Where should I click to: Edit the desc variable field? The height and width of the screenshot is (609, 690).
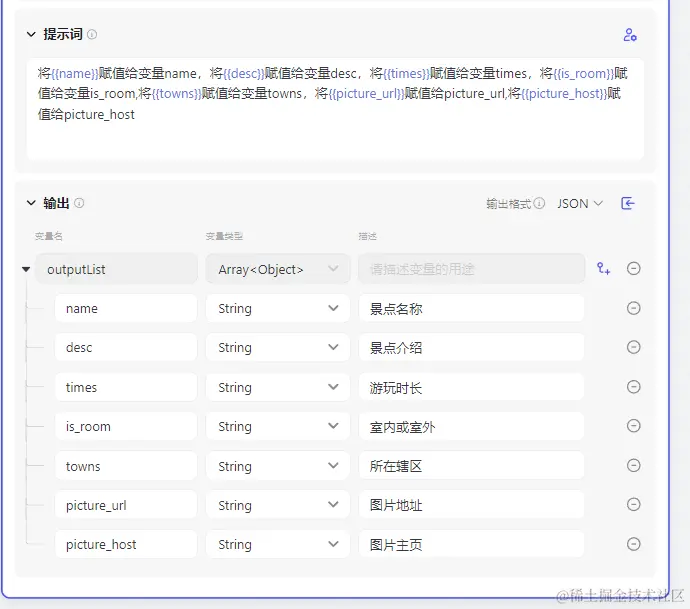pyautogui.click(x=126, y=348)
